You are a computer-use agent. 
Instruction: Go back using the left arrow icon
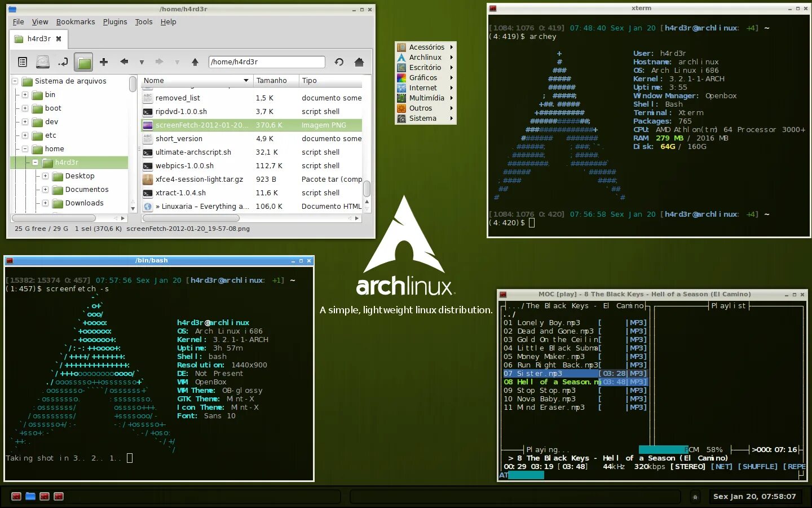coord(124,62)
